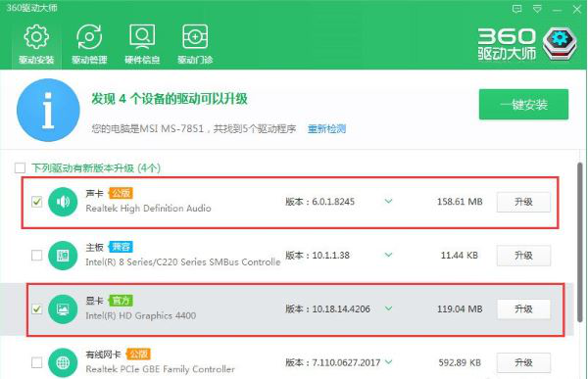Expand version dropdown for 7.110.0627.2017
588x379 pixels.
pos(388,362)
